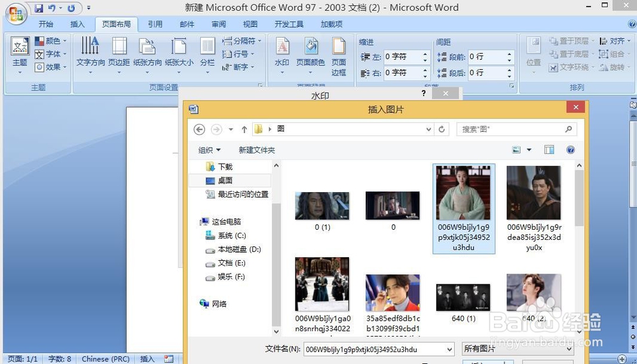
Task: Switch to 插入 ribbon tab
Action: click(x=77, y=24)
